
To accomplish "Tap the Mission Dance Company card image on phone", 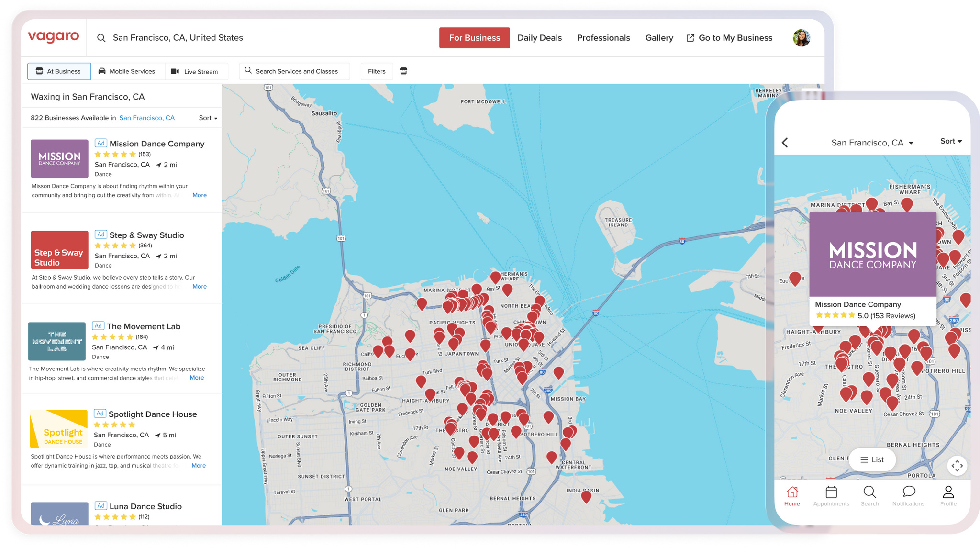I will (872, 255).
